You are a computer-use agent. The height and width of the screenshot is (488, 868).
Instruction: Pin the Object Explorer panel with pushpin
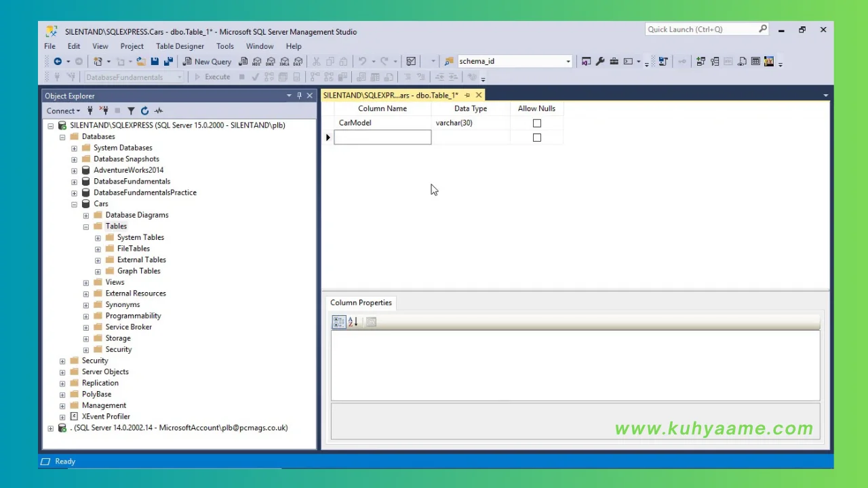299,96
